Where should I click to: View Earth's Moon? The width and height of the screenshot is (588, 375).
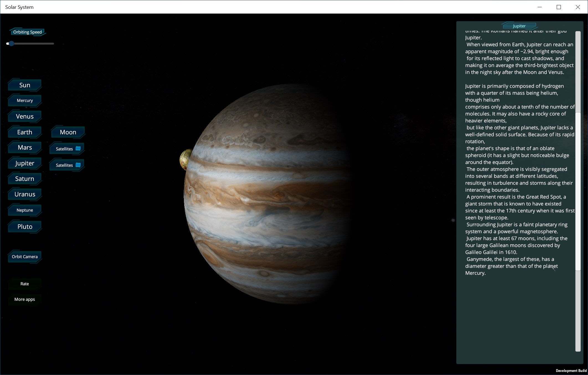coord(68,132)
